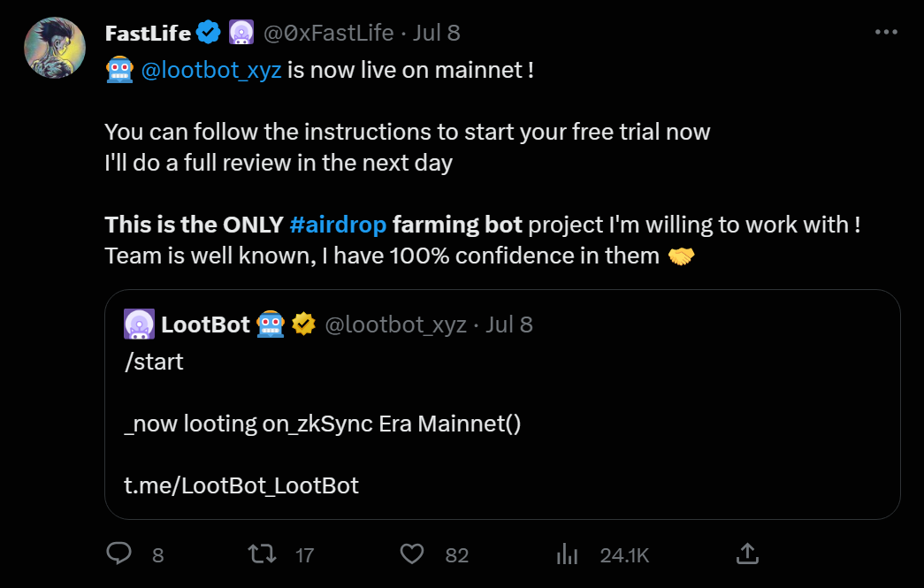
Task: Click the @lootbot_xyz handle in quote
Action: (395, 325)
